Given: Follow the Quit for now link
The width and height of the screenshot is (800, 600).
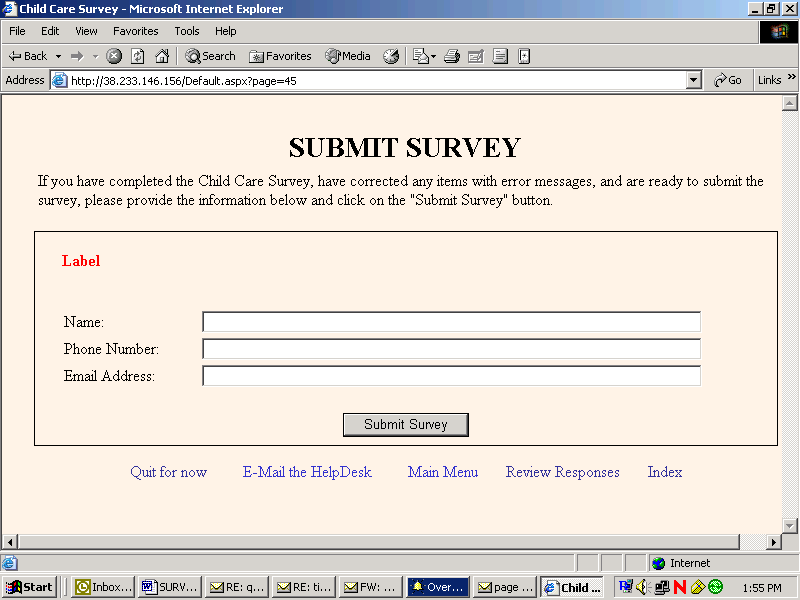Looking at the screenshot, I should pyautogui.click(x=168, y=472).
